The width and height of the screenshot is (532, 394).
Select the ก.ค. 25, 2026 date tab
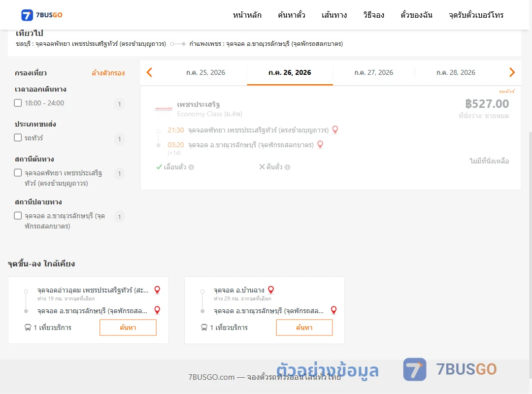pyautogui.click(x=205, y=72)
